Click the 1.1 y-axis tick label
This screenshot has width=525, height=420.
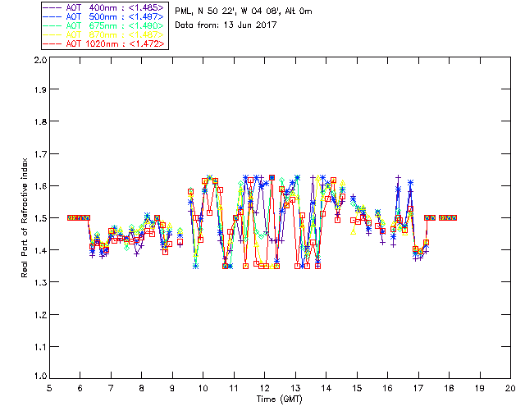[40, 347]
